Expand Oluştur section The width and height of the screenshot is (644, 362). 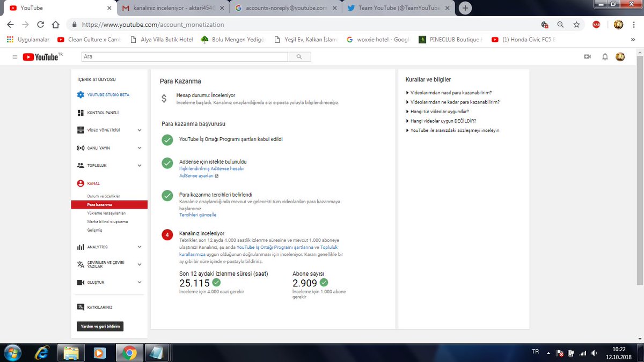(140, 283)
